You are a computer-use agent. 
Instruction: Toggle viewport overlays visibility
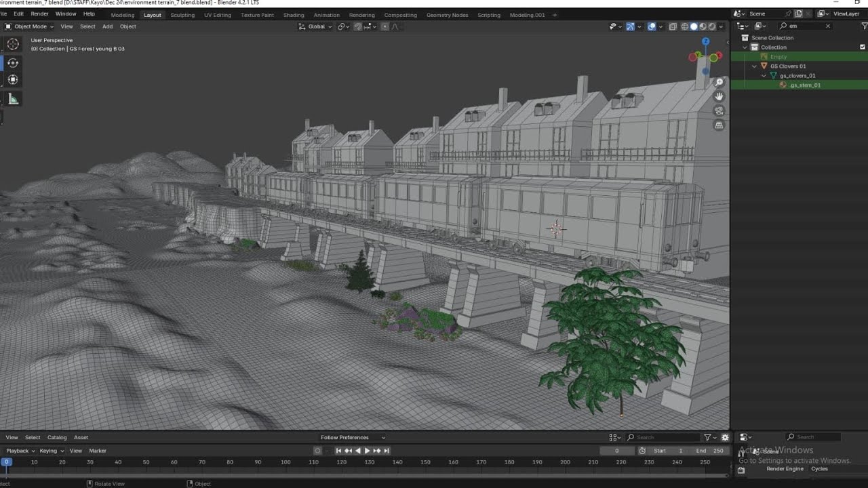(652, 26)
